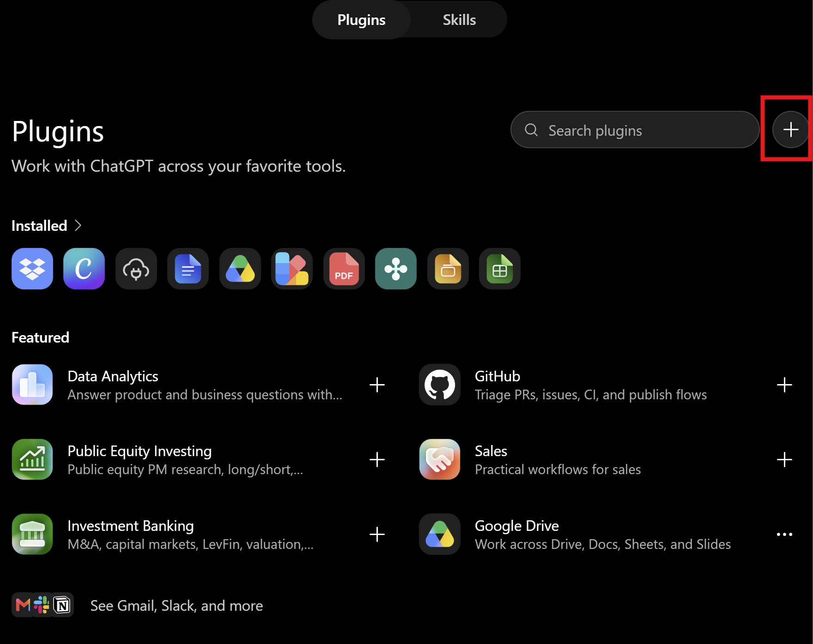Expand the Installed plugins list
The height and width of the screenshot is (644, 813).
(46, 226)
